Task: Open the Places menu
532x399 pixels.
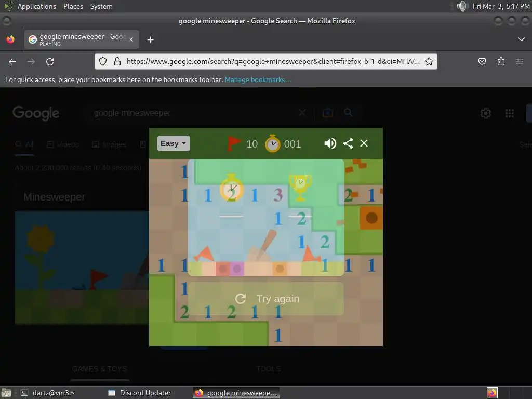Action: [73, 6]
